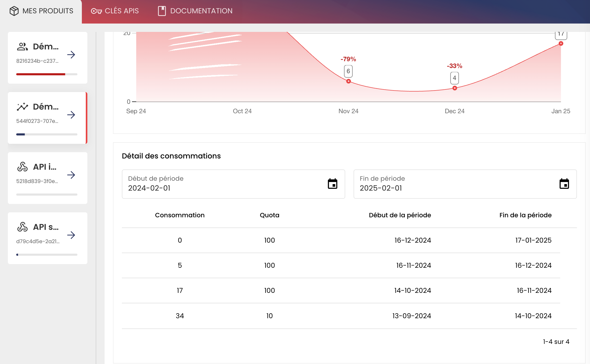Click the box icon beside MES PRODUITS
The width and height of the screenshot is (590, 364).
pos(14,11)
